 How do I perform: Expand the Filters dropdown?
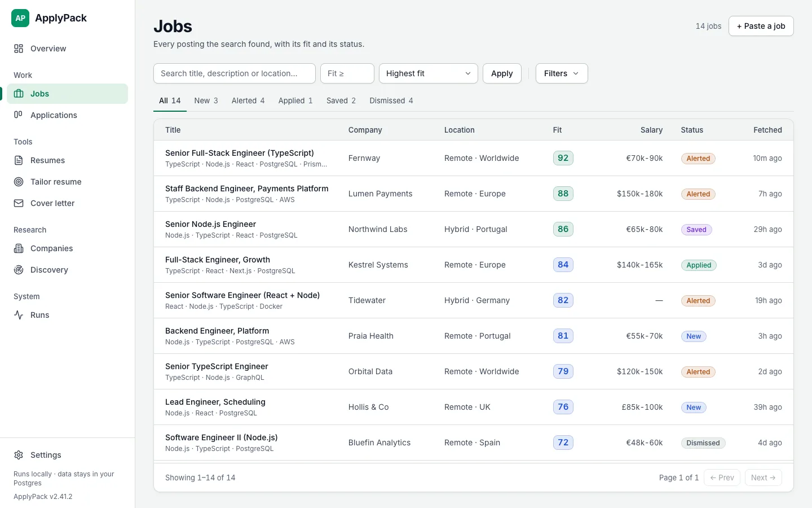pyautogui.click(x=562, y=73)
